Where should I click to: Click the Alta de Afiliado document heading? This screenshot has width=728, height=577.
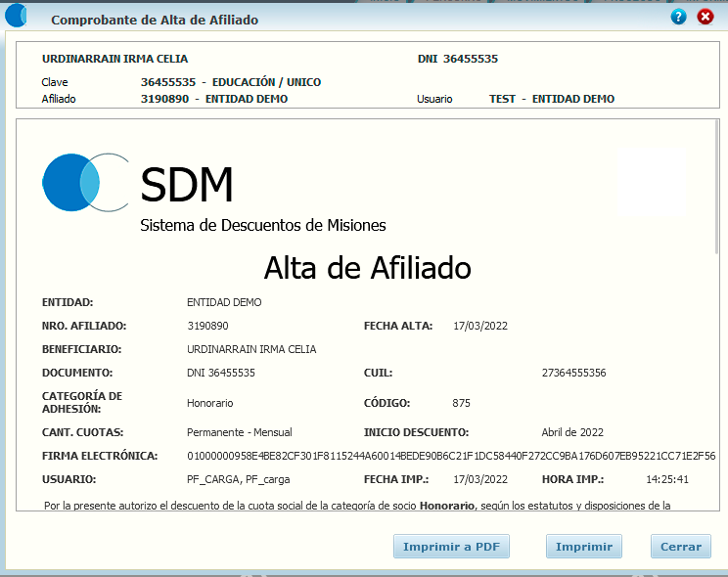pyautogui.click(x=367, y=268)
